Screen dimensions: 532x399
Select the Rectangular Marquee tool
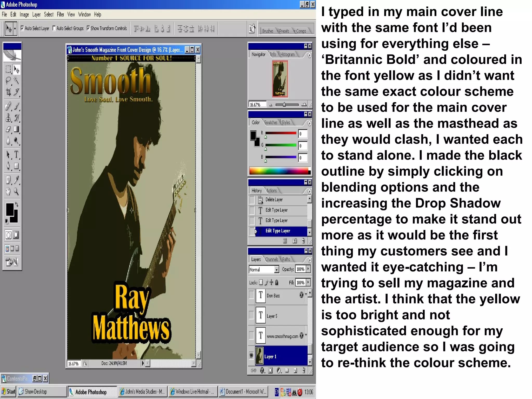[8, 70]
